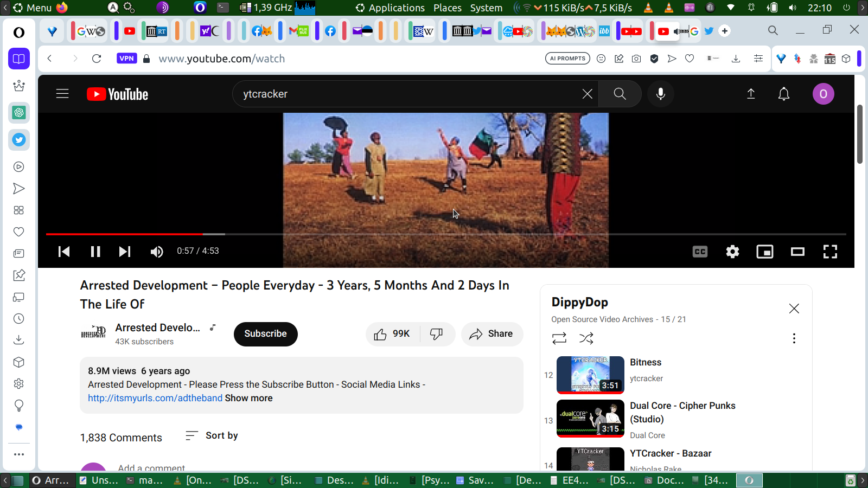The height and width of the screenshot is (488, 868).
Task: Open the Twitter sidebar panel
Action: point(19,140)
